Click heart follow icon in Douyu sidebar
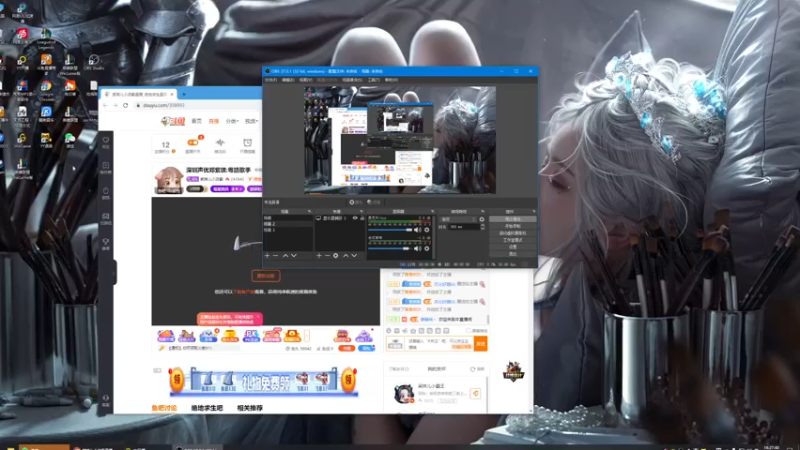Screen dimensions: 800x450 (106, 140)
